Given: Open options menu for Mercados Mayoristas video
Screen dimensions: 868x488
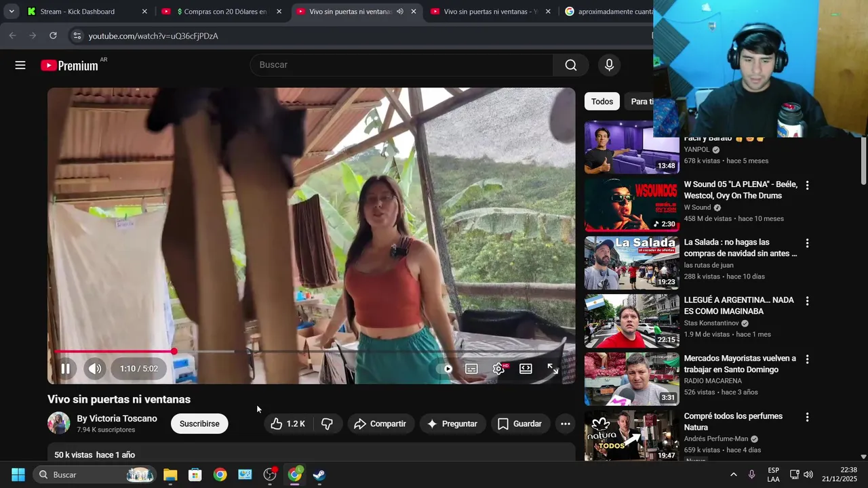Looking at the screenshot, I should [807, 359].
